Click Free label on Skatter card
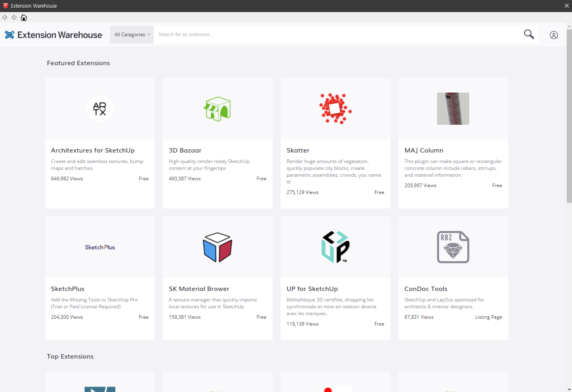 click(379, 192)
